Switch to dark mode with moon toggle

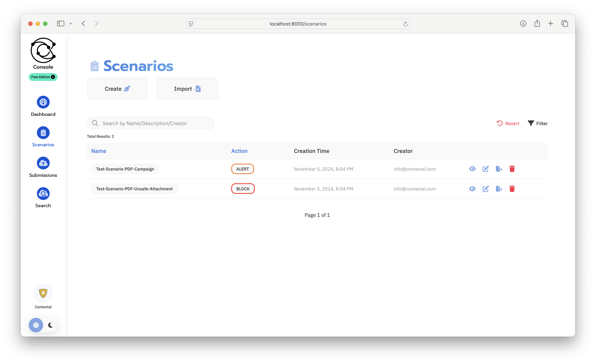pyautogui.click(x=51, y=325)
